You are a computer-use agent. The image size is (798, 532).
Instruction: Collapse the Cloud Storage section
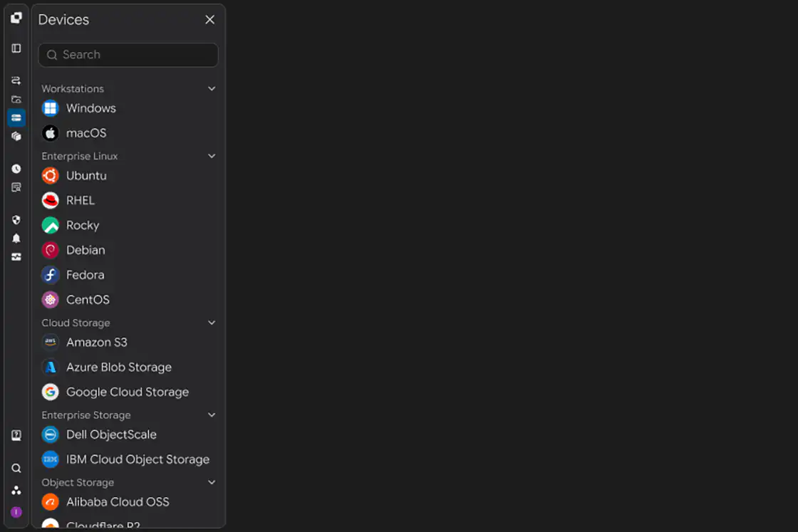pos(212,323)
